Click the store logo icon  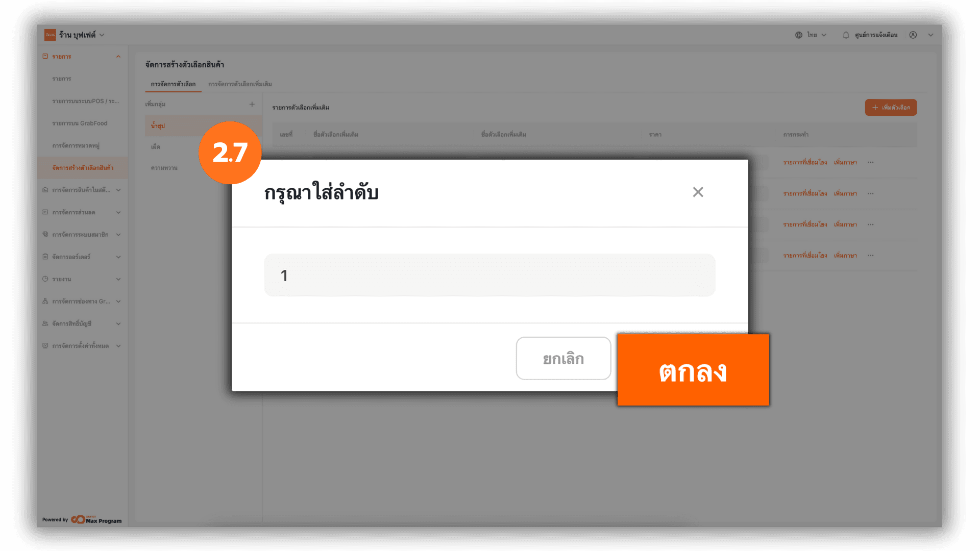click(50, 35)
